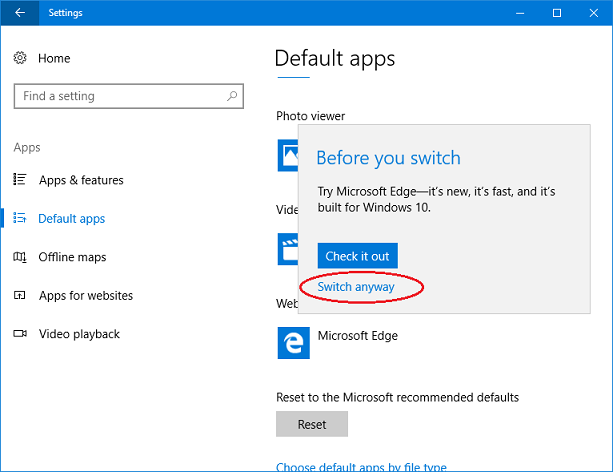Open the Default apps sidebar item
Viewport: 613px width, 472px height.
pos(71,219)
